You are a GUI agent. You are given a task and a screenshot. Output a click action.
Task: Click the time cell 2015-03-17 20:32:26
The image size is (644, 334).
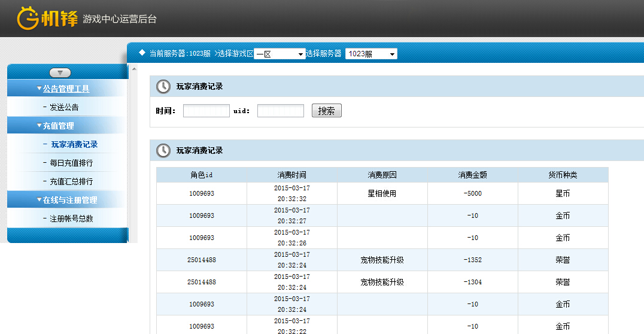tap(292, 238)
